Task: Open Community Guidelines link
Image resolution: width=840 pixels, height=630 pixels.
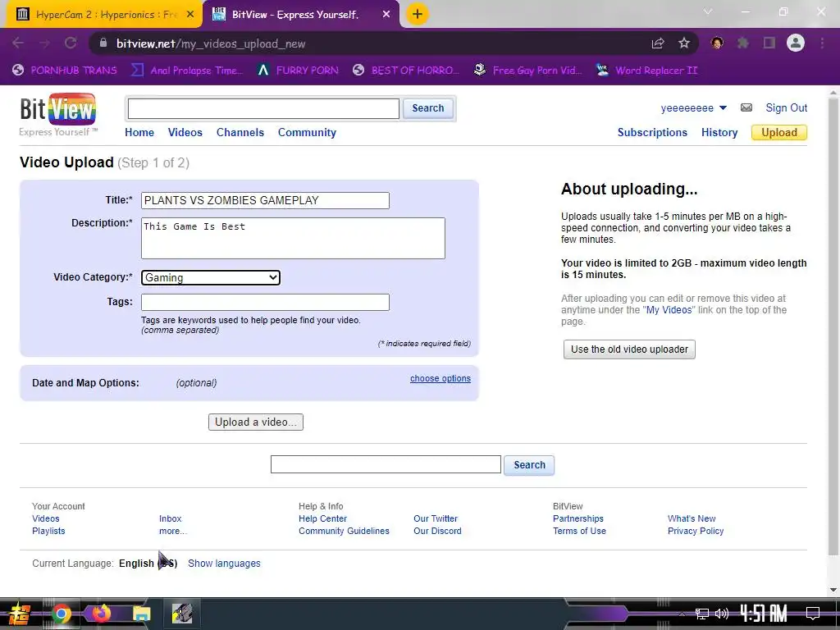Action: [x=344, y=531]
